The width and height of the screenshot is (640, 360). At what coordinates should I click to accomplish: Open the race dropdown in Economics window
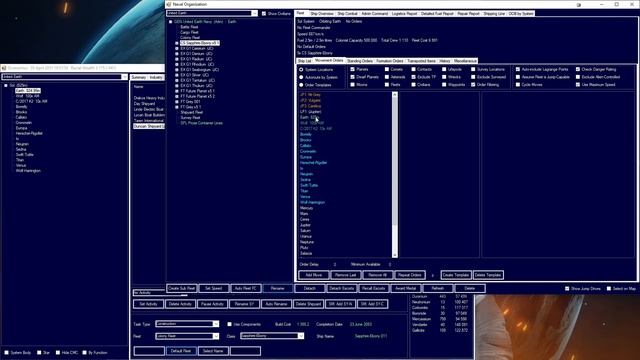pyautogui.click(x=124, y=77)
